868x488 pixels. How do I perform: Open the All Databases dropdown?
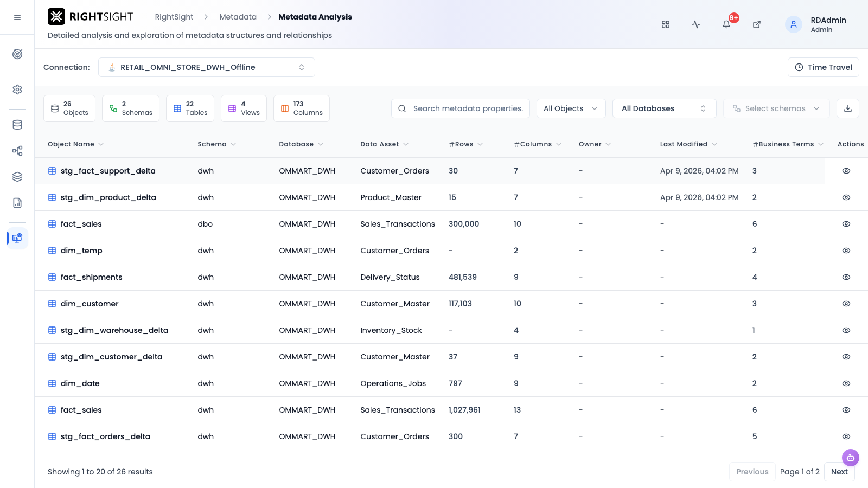click(x=665, y=108)
